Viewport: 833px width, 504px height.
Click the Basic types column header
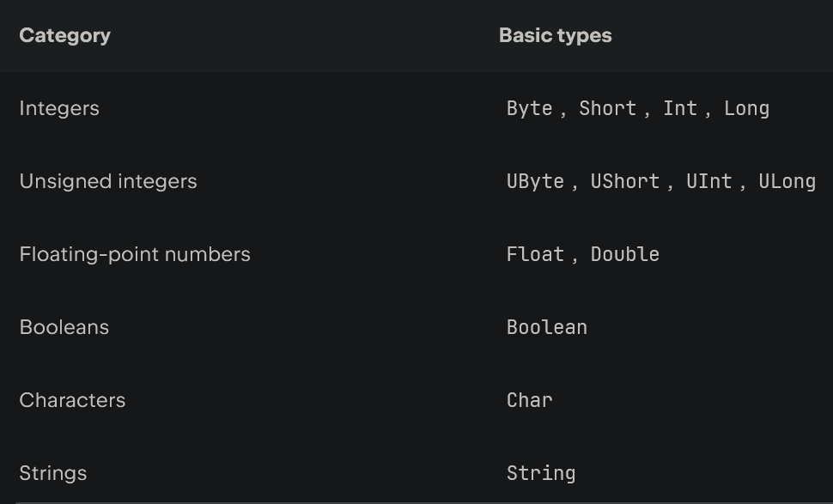click(555, 35)
